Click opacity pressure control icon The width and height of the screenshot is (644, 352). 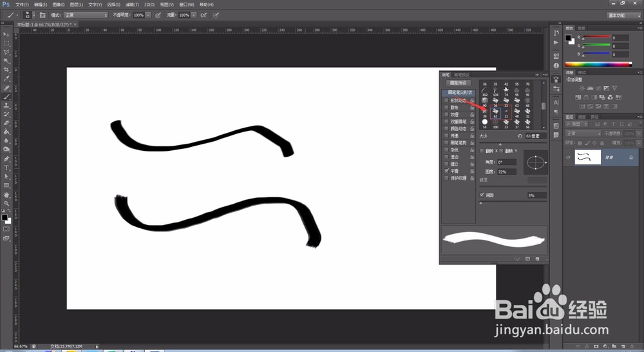click(158, 15)
